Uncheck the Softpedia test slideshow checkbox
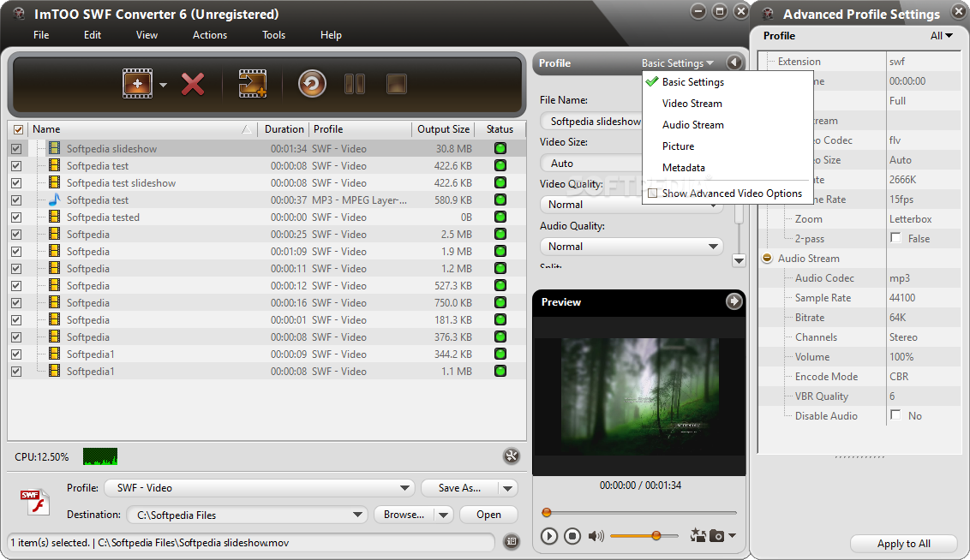Screen dimensions: 970x560 [x=16, y=183]
